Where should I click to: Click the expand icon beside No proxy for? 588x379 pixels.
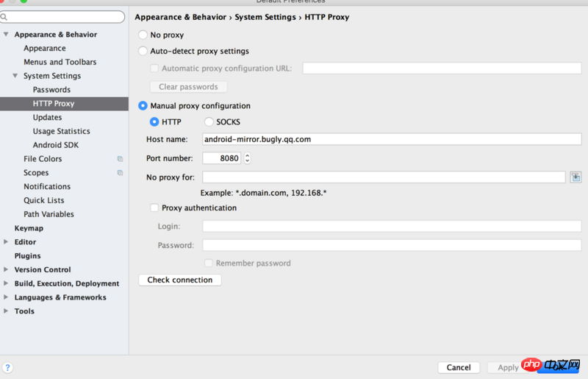click(x=576, y=177)
